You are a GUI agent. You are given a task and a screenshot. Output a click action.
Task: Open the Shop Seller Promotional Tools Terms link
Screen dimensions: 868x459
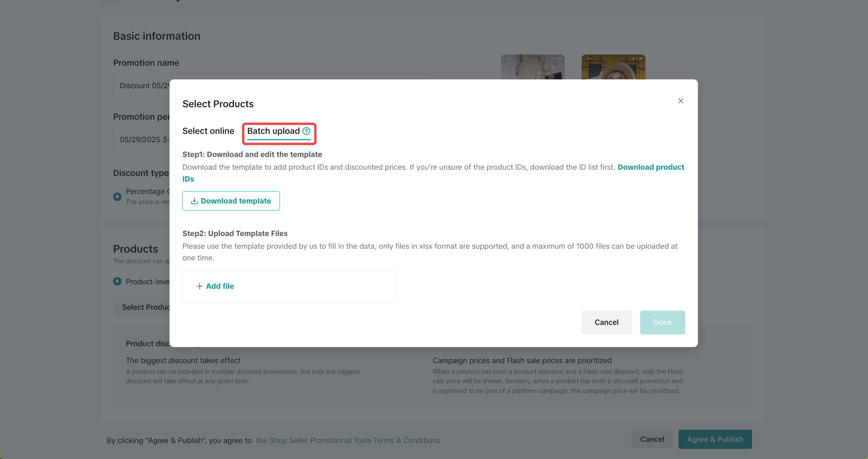point(348,440)
